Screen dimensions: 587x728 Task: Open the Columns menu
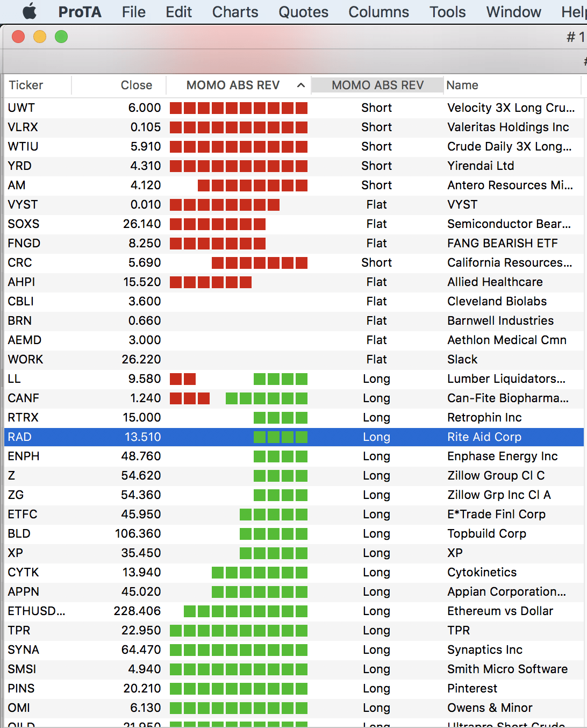378,12
